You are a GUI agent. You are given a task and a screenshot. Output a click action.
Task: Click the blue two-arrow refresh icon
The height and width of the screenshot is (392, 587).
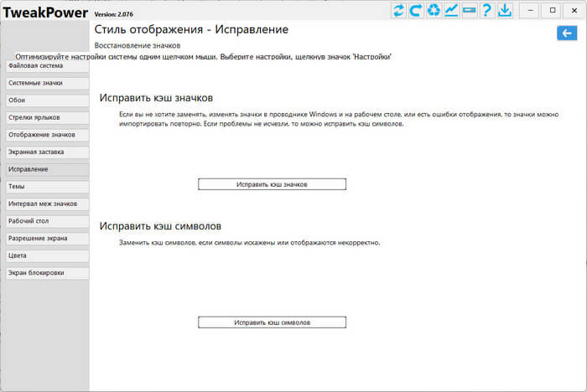tap(398, 10)
